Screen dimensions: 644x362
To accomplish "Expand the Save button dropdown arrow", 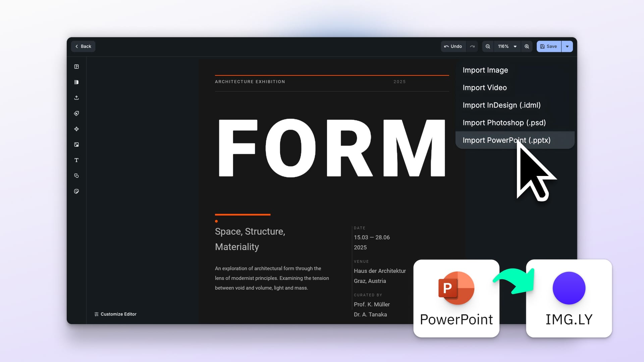I will tap(567, 46).
